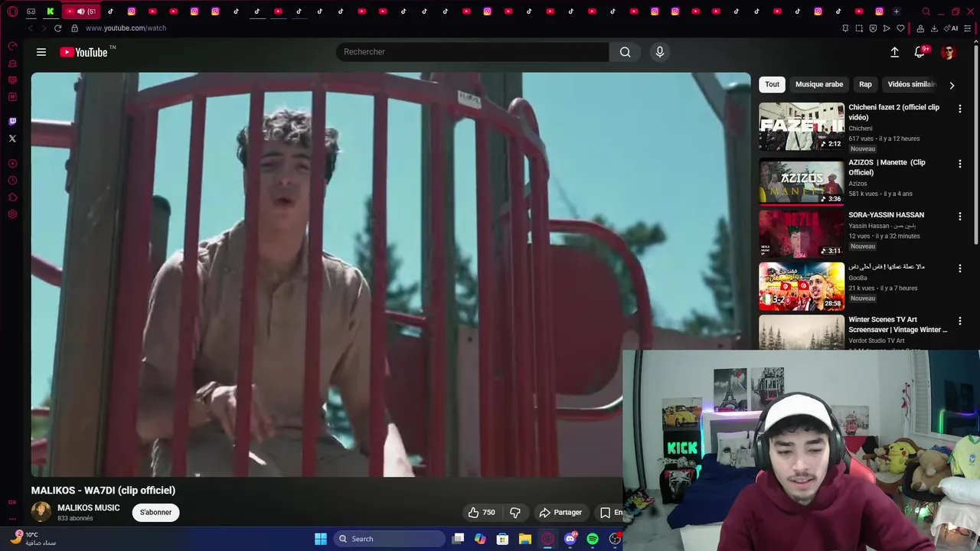Viewport: 980px width, 551px height.
Task: Open the YouTube account avatar menu
Action: (x=949, y=52)
